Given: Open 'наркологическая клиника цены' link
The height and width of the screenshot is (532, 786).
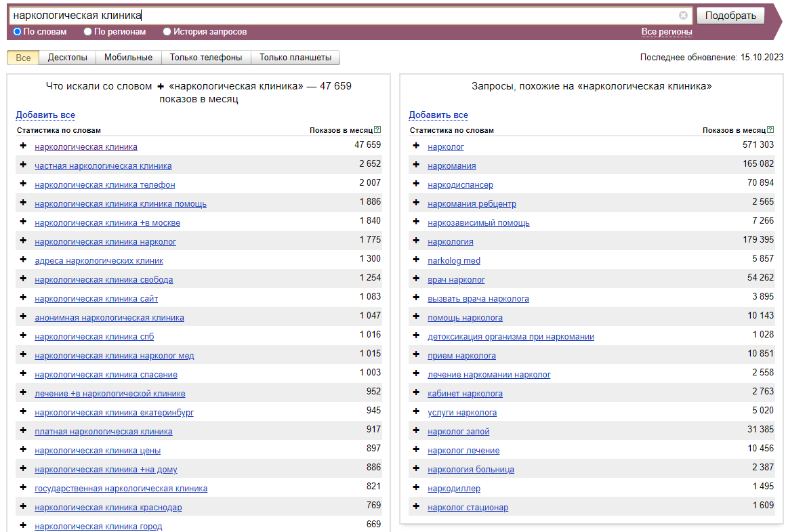Looking at the screenshot, I should (98, 451).
